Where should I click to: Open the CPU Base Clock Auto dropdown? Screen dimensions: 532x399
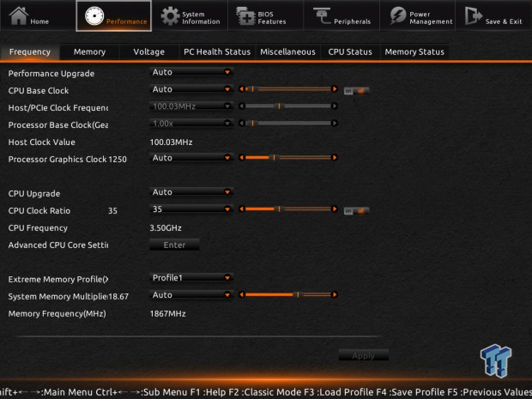[x=191, y=89]
